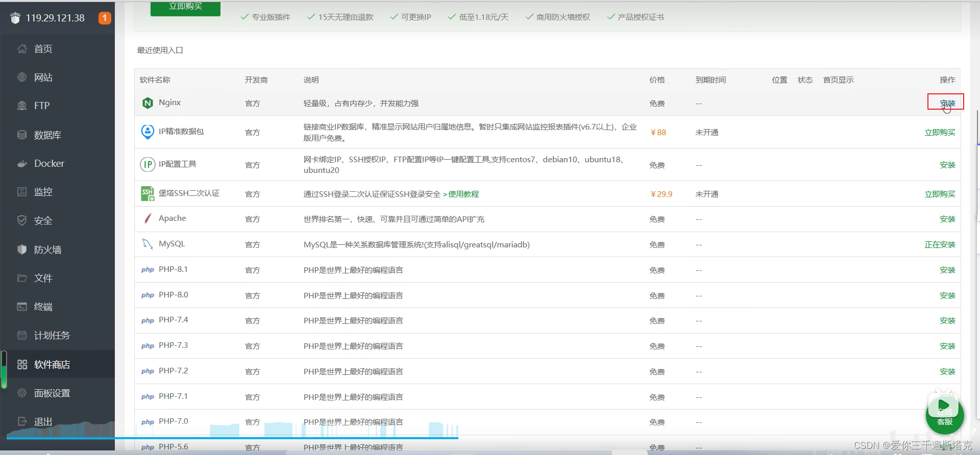Click the 文件 folder icon
Screen dimensions: 980x455
(22, 278)
